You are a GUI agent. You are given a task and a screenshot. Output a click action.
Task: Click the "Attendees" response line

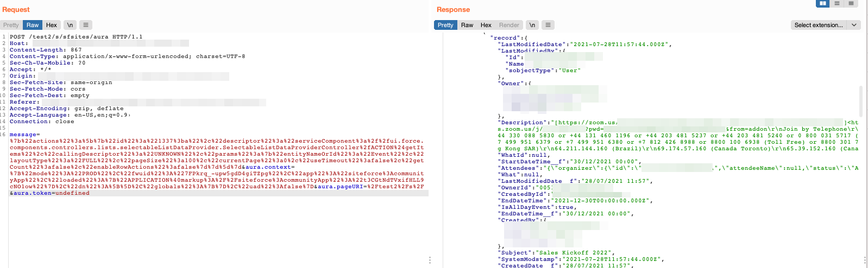tap(678, 168)
